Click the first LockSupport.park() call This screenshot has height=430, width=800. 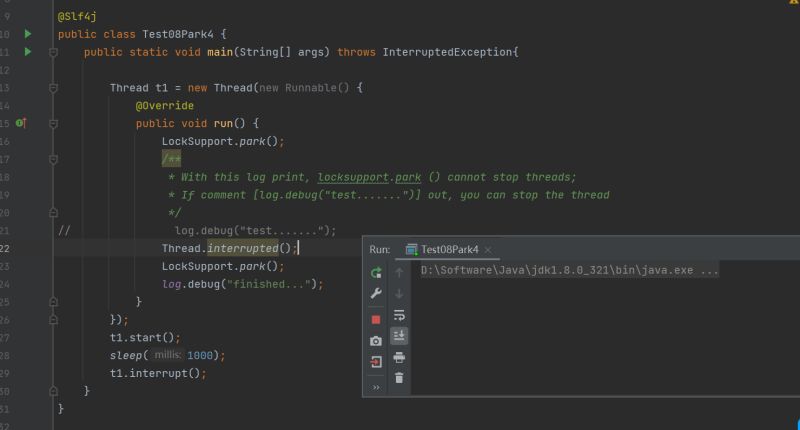[x=223, y=141]
